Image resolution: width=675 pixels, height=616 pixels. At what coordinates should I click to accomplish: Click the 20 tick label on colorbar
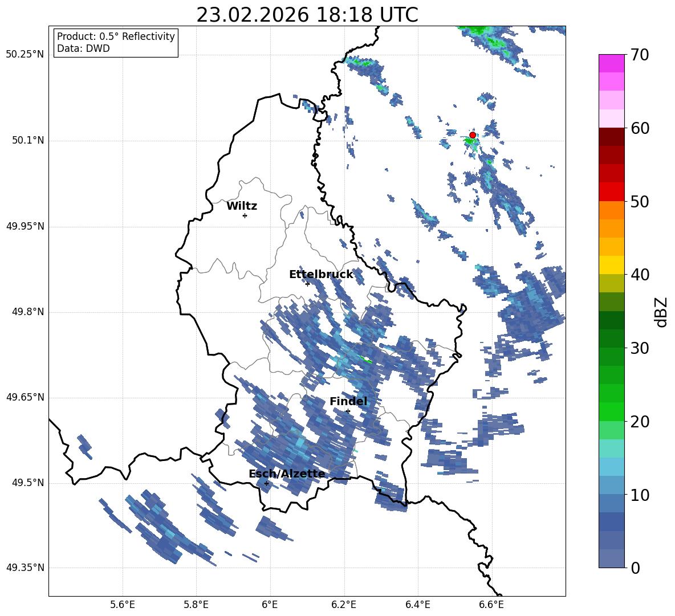click(639, 422)
